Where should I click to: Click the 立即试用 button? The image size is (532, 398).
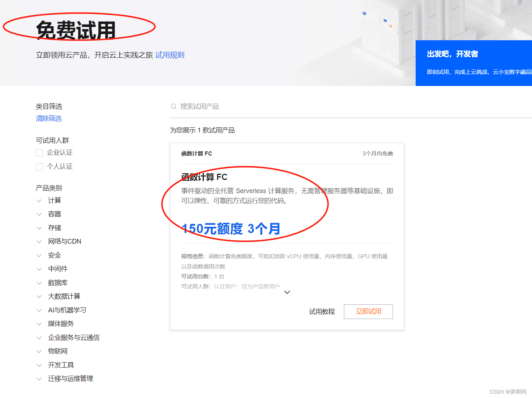368,312
